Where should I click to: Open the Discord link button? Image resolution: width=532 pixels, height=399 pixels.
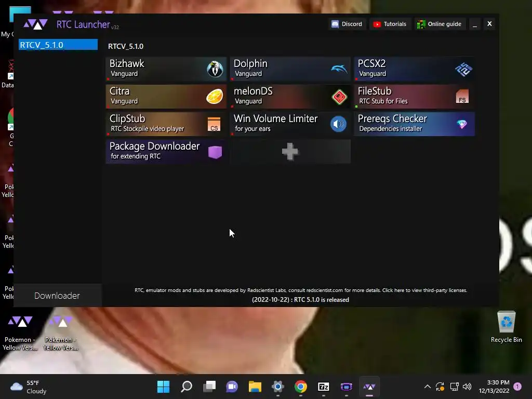[x=347, y=24]
